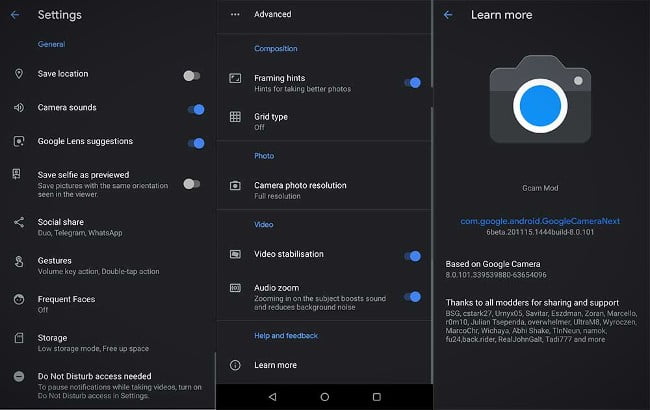Tap the Grid type grid icon
The width and height of the screenshot is (650, 410).
click(x=235, y=117)
